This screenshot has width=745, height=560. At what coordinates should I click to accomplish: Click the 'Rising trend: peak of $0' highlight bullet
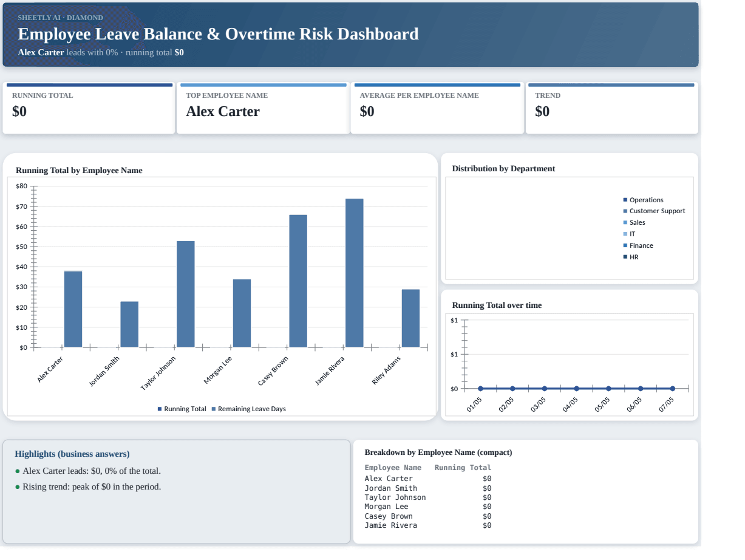(x=88, y=487)
